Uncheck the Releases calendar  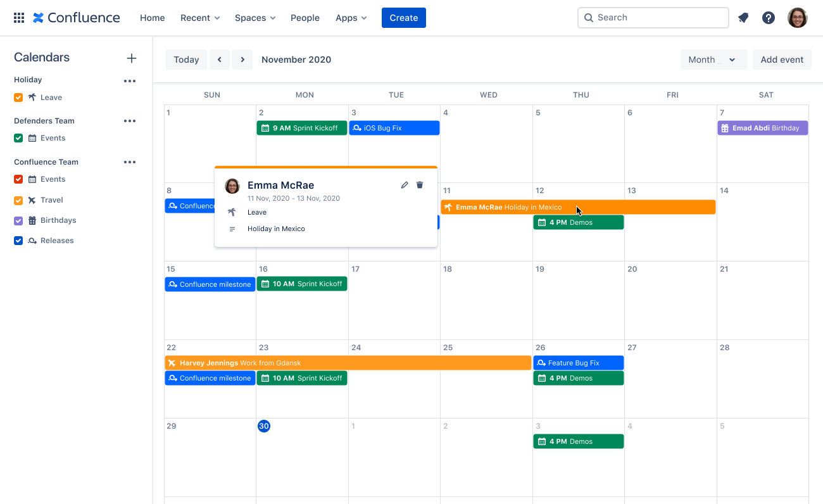coord(18,240)
